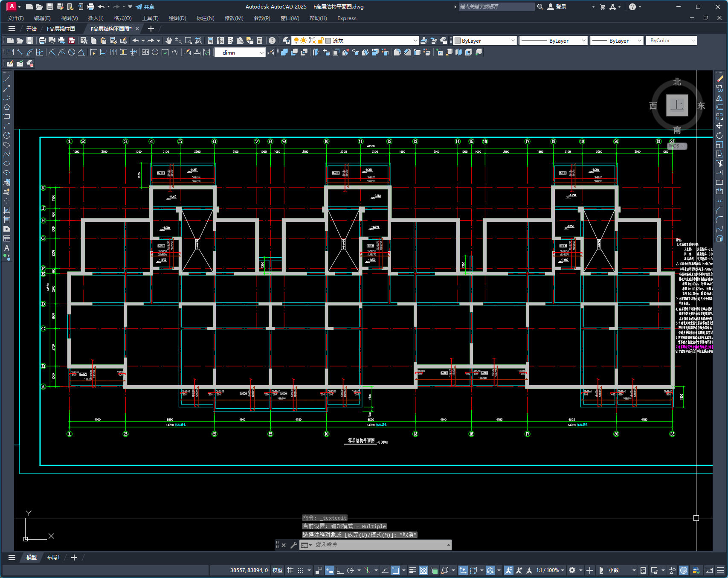Pick the Multiline Text 'A' tool
Screen dimensions: 728x578
(7, 248)
